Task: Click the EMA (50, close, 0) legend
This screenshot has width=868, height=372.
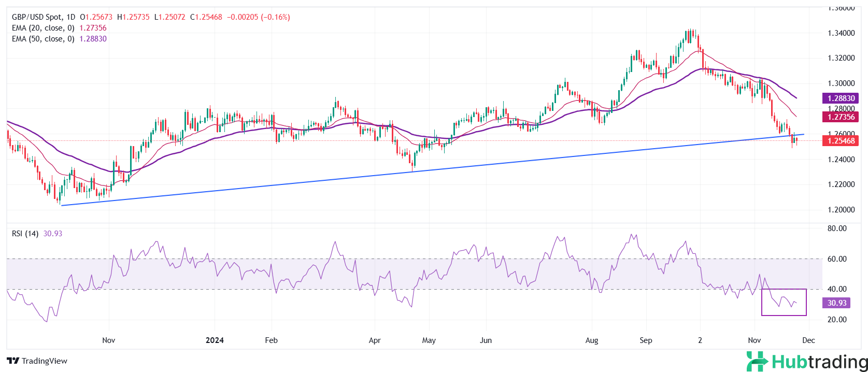Action: pos(43,39)
